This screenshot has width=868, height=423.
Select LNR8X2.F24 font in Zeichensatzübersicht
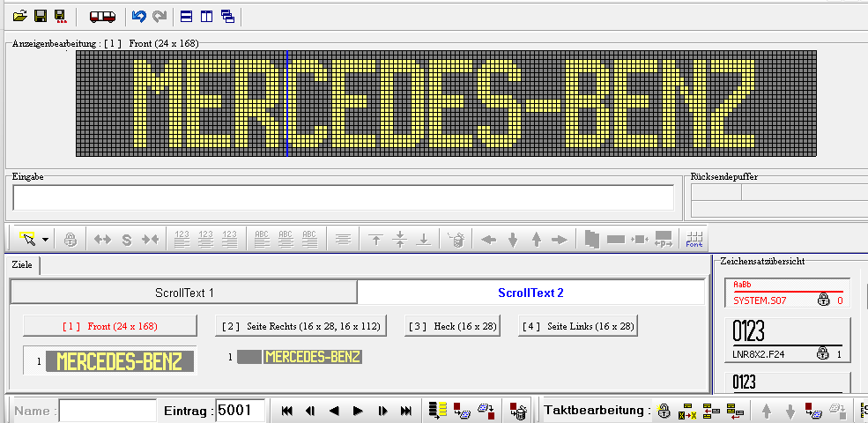click(x=788, y=340)
